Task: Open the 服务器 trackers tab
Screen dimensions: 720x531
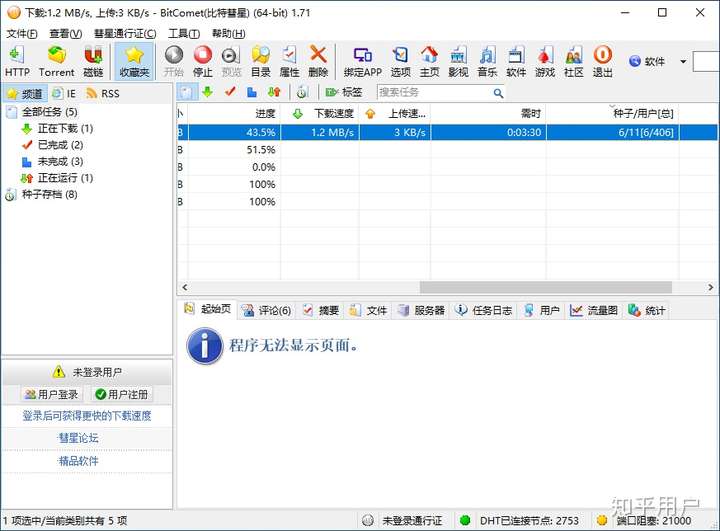Action: (x=422, y=311)
